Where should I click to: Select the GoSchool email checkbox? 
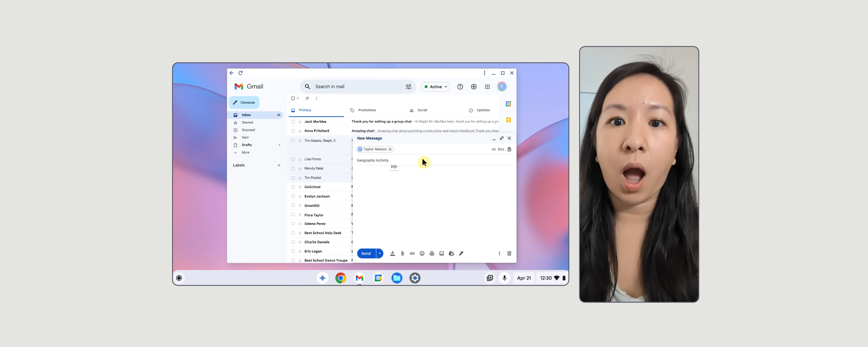point(293,187)
